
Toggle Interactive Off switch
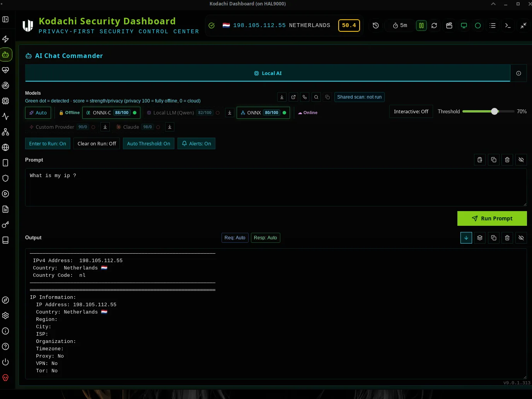[411, 111]
